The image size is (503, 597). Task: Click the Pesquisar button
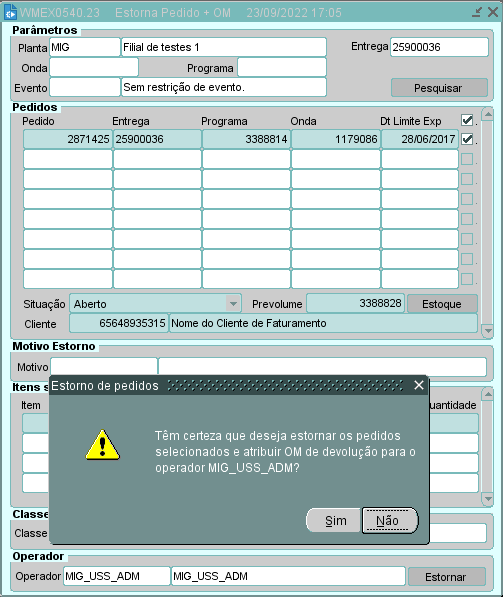tap(439, 88)
